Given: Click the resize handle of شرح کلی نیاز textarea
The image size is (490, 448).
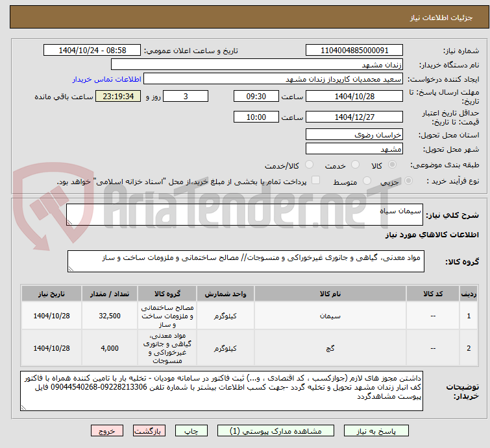Looking at the screenshot, I should click(x=69, y=222).
